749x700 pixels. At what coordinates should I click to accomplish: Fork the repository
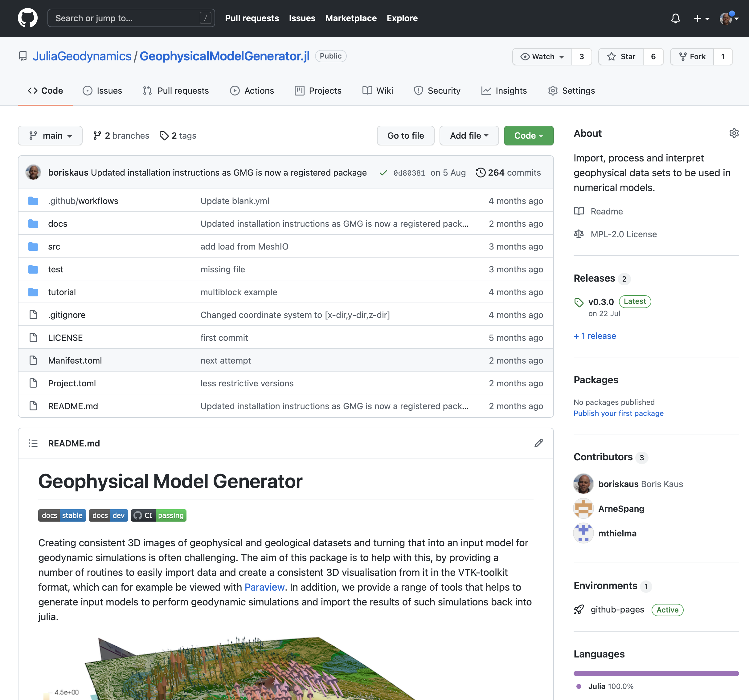pos(692,56)
